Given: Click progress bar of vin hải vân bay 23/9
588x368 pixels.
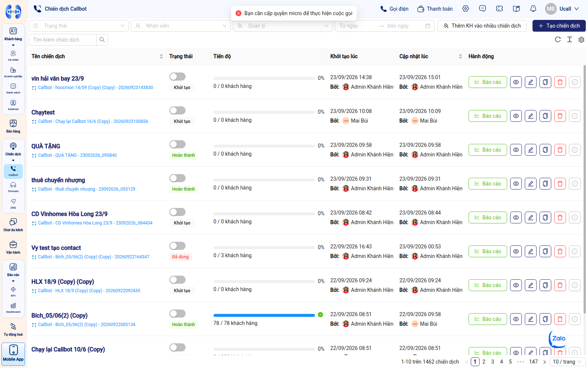Looking at the screenshot, I should click(x=264, y=78).
